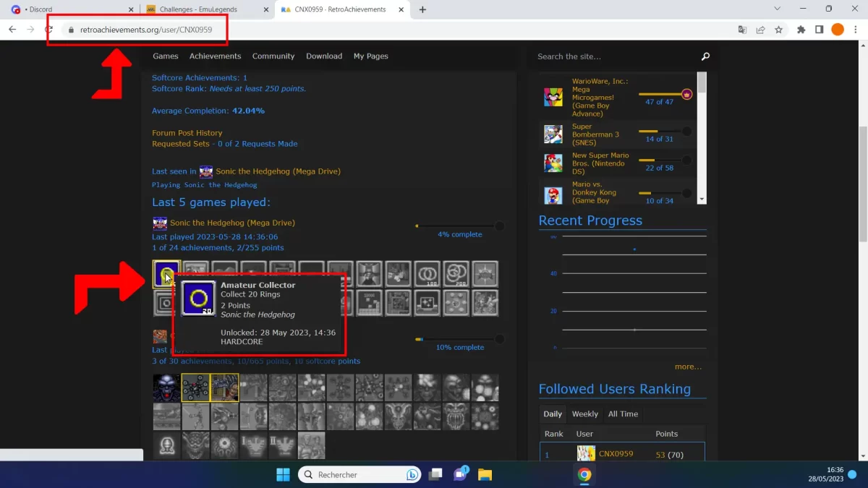Click the locked Roman numeral I badge
Viewport: 868px width, 488px height.
[253, 445]
